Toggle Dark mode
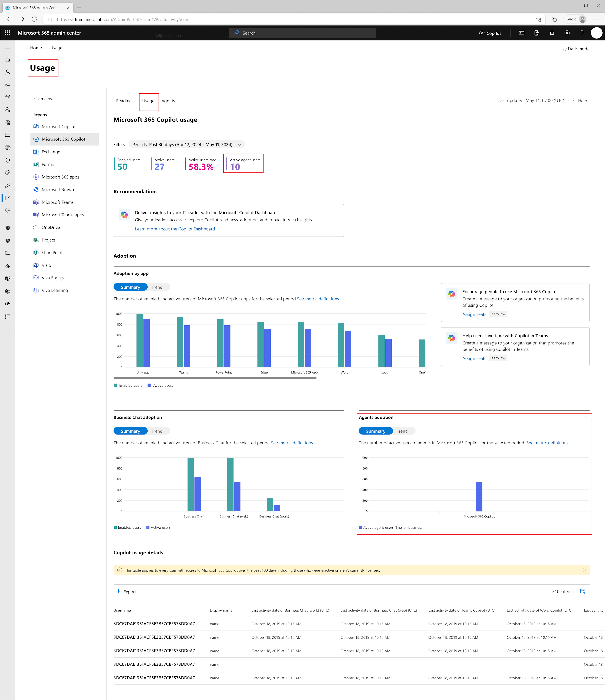 [576, 49]
